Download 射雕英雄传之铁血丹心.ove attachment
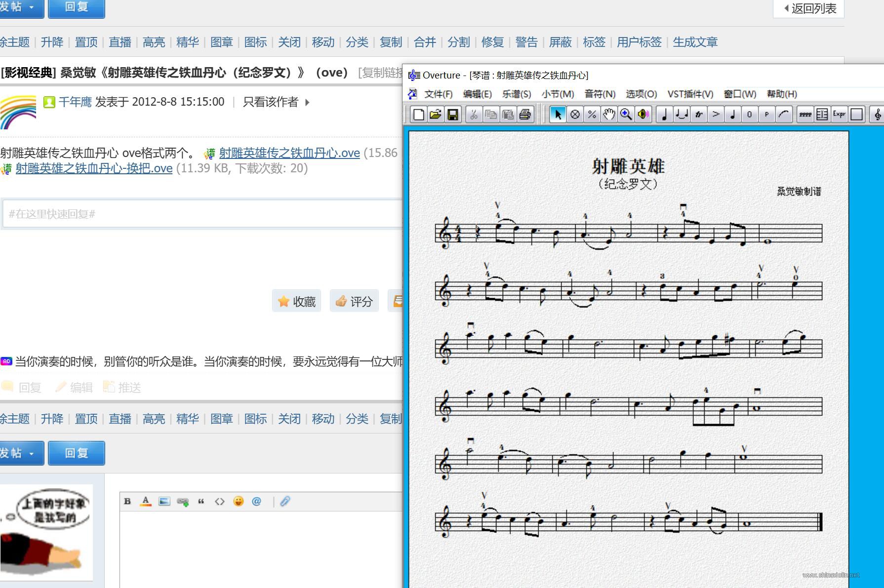 [289, 153]
